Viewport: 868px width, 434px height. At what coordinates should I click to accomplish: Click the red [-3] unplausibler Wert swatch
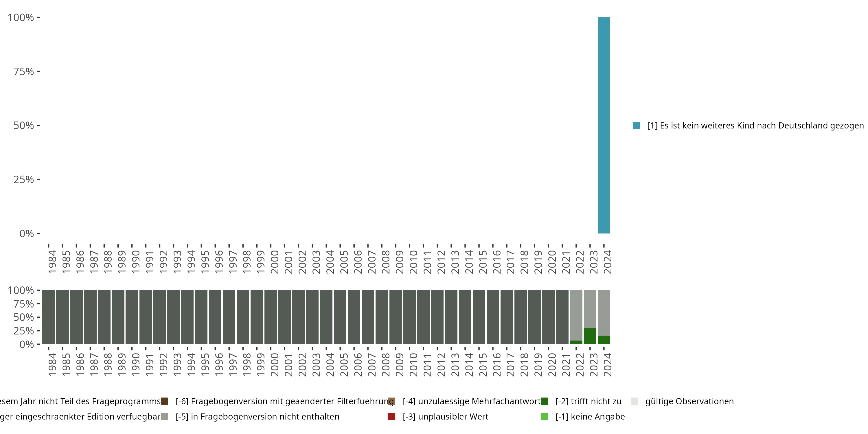391,416
